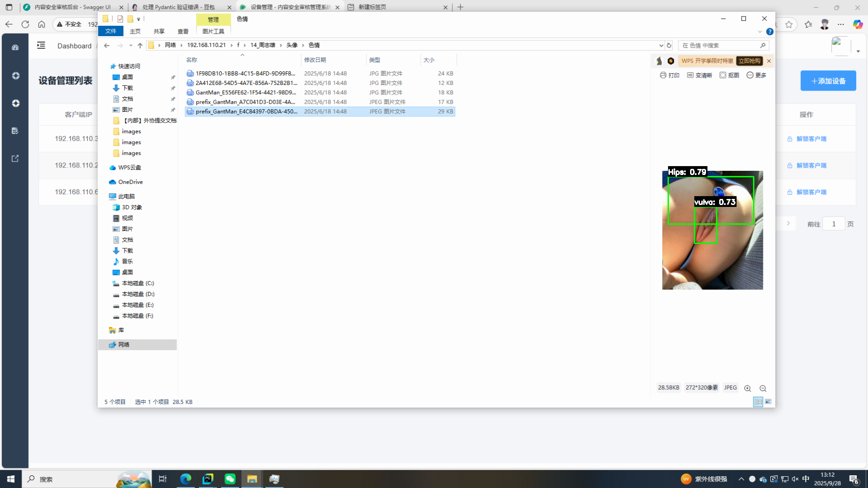The height and width of the screenshot is (488, 868).
Task: Click the 立即抢购 promotion button
Action: (749, 61)
